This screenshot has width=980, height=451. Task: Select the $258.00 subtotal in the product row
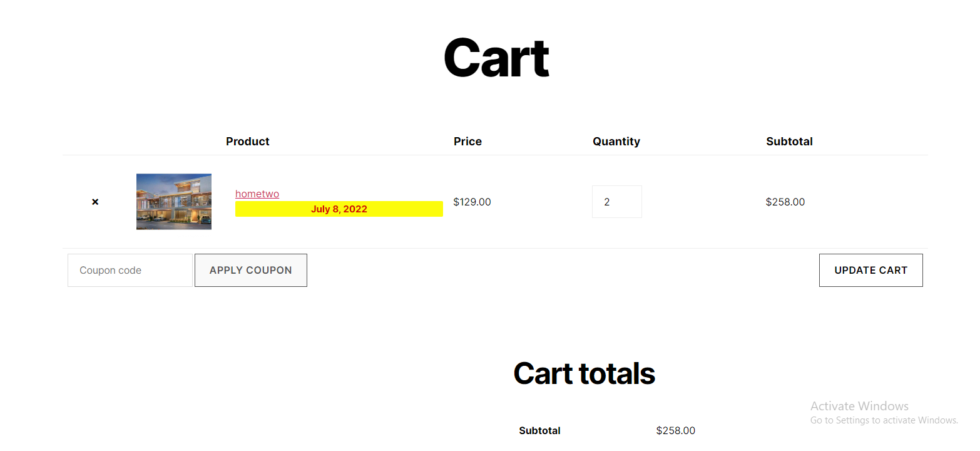[x=785, y=202]
